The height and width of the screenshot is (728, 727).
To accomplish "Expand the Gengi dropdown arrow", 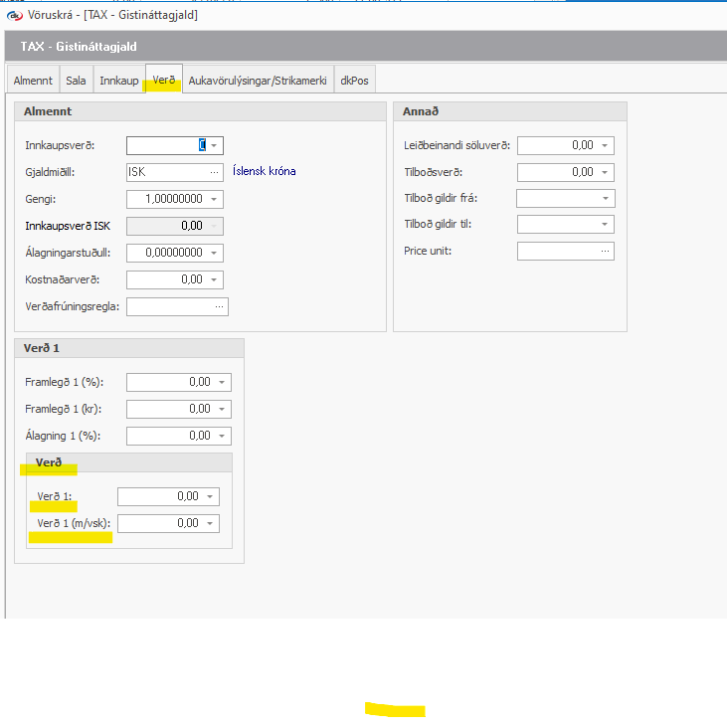I will click(214, 199).
